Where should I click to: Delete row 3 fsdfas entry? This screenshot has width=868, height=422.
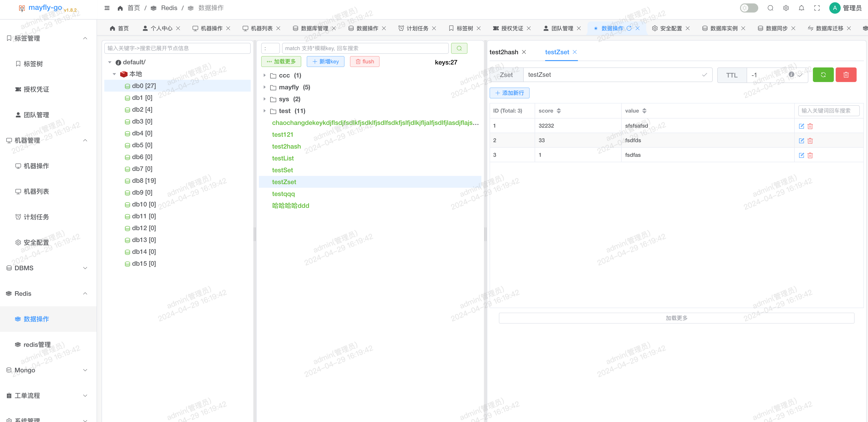(x=810, y=155)
